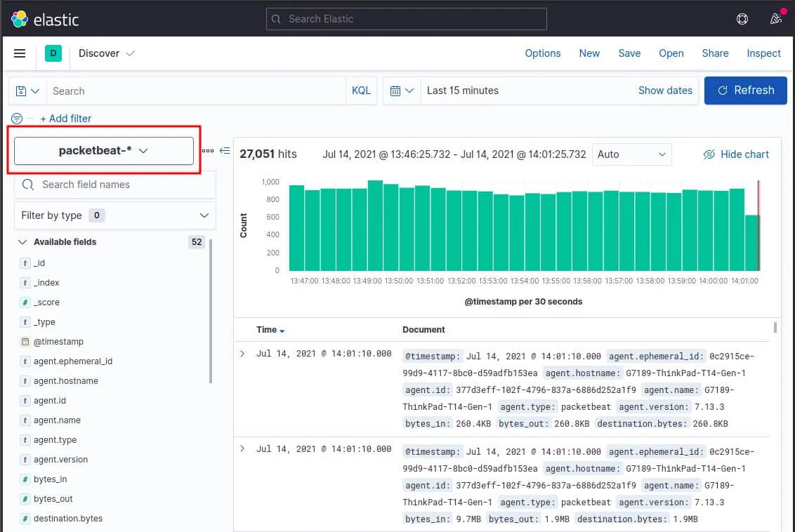Expand the first document row

[242, 354]
